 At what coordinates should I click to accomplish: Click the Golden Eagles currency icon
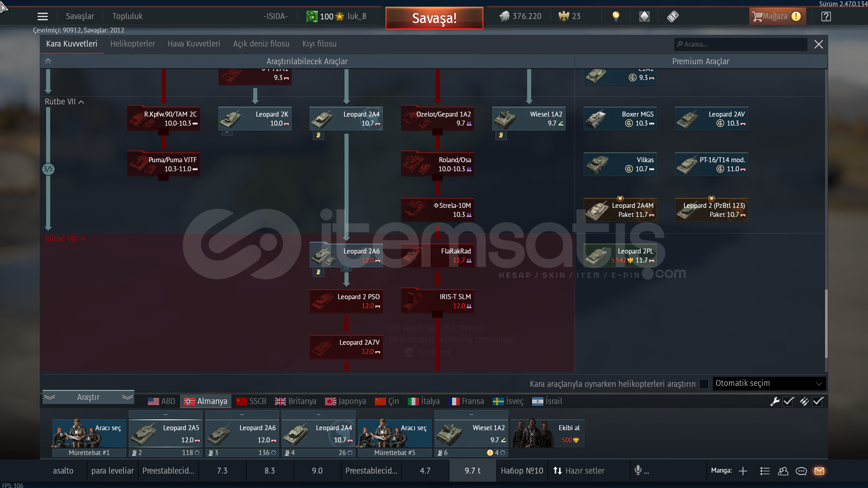pos(564,16)
